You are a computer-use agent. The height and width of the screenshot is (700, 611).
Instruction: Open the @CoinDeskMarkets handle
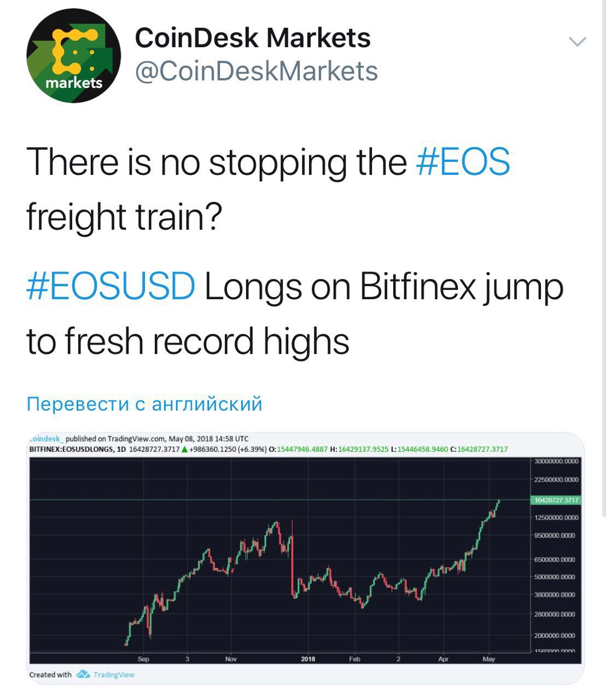click(257, 71)
